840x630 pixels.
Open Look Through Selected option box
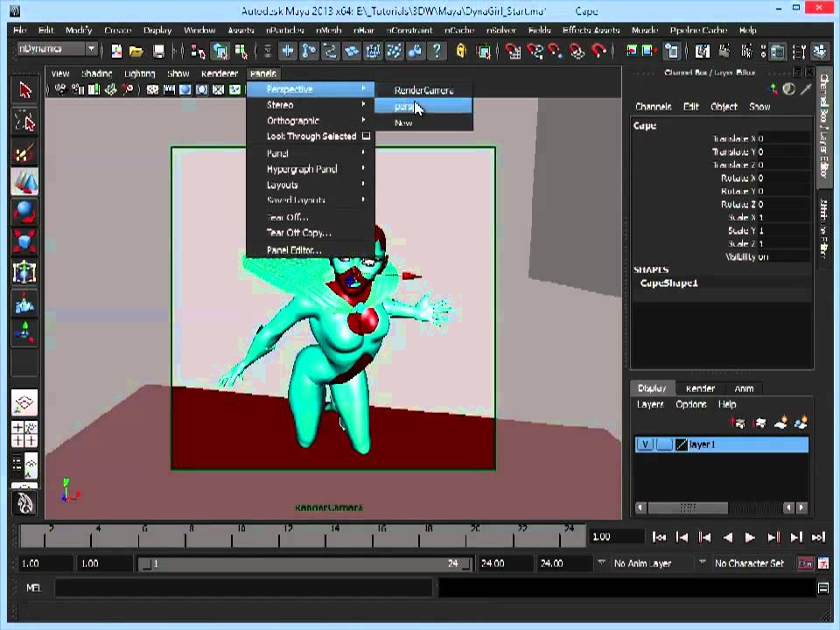[x=367, y=136]
